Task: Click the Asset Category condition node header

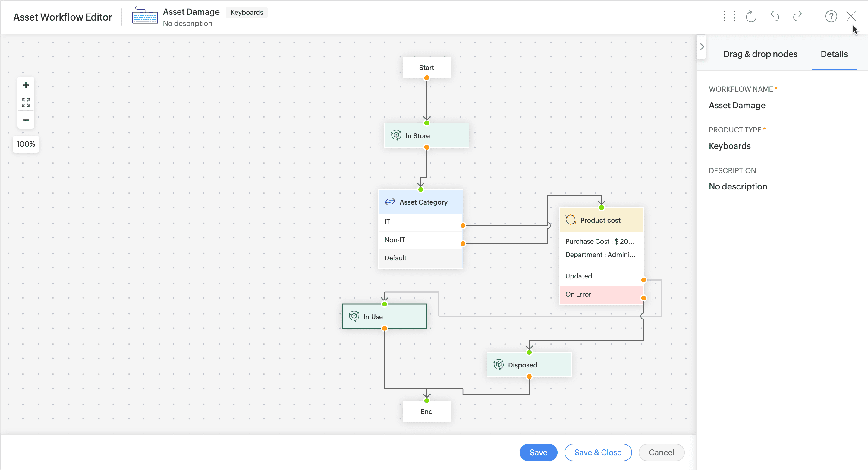Action: click(420, 202)
